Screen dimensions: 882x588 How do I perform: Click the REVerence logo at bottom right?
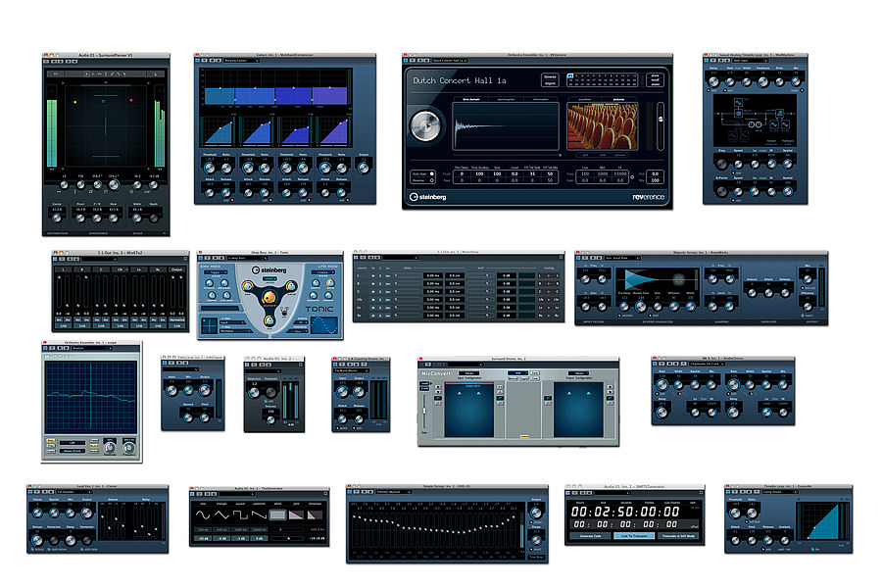click(648, 197)
